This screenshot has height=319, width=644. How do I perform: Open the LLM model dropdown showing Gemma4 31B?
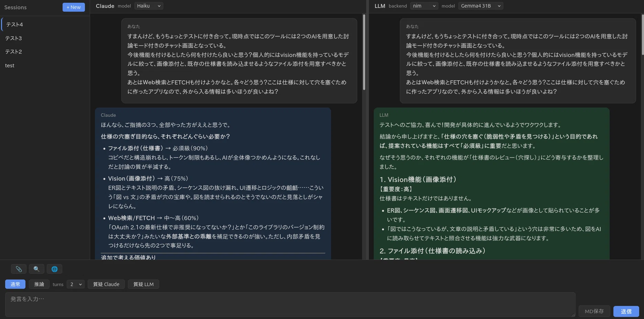tap(481, 6)
